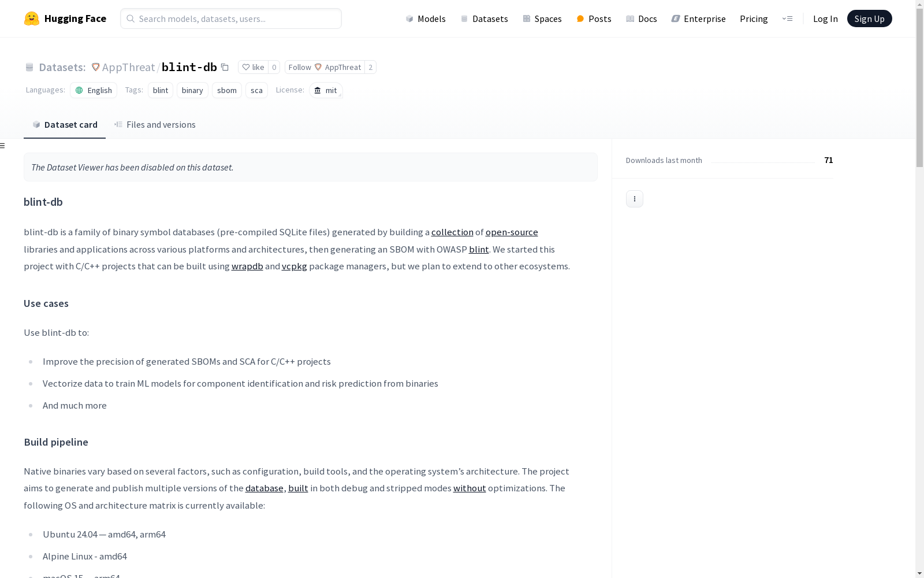Filter by the binary tag
The width and height of the screenshot is (924, 578).
[x=192, y=90]
